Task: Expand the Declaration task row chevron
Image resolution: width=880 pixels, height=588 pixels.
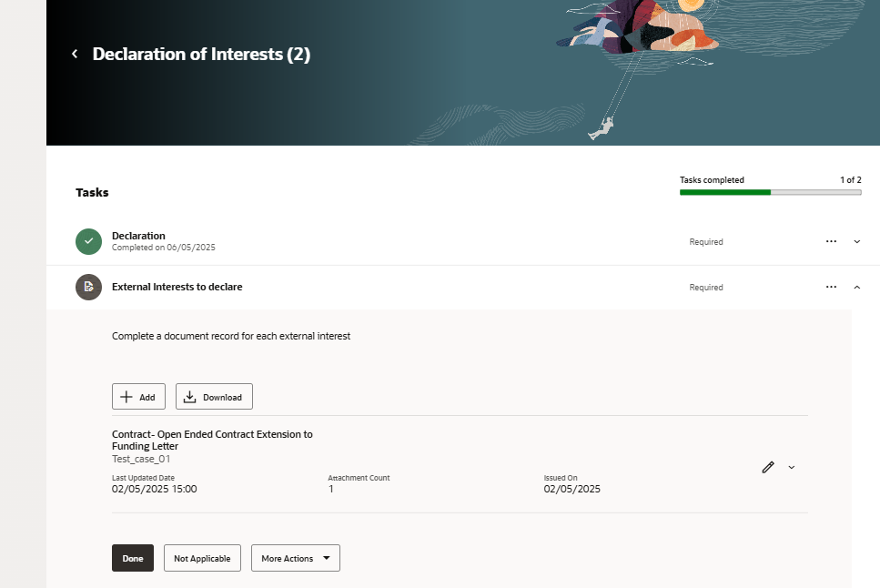Action: (857, 241)
